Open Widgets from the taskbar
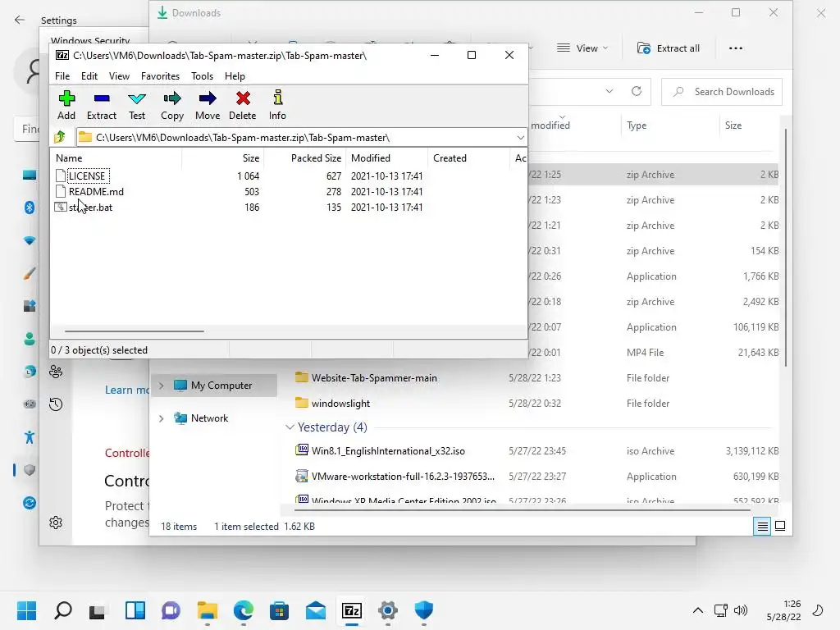Image resolution: width=840 pixels, height=630 pixels. click(135, 610)
